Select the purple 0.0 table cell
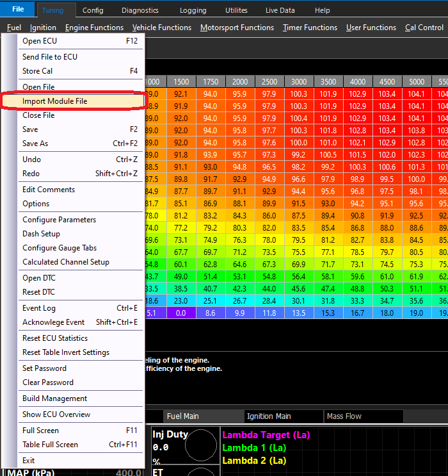The image size is (448, 476). [180, 313]
